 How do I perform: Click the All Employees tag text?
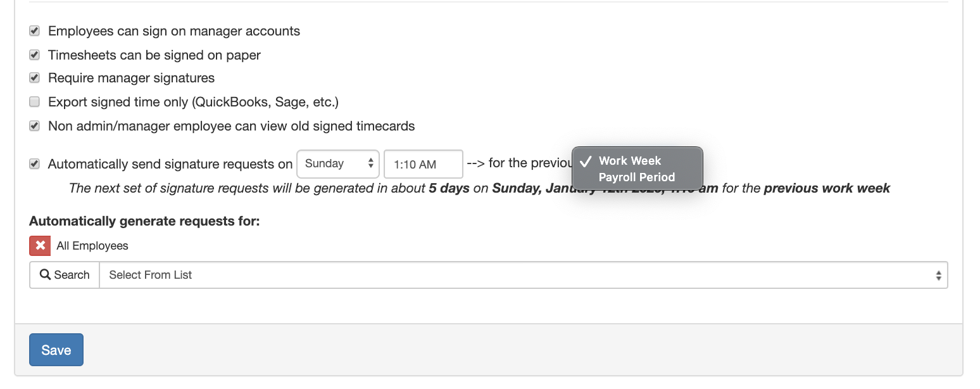click(92, 246)
